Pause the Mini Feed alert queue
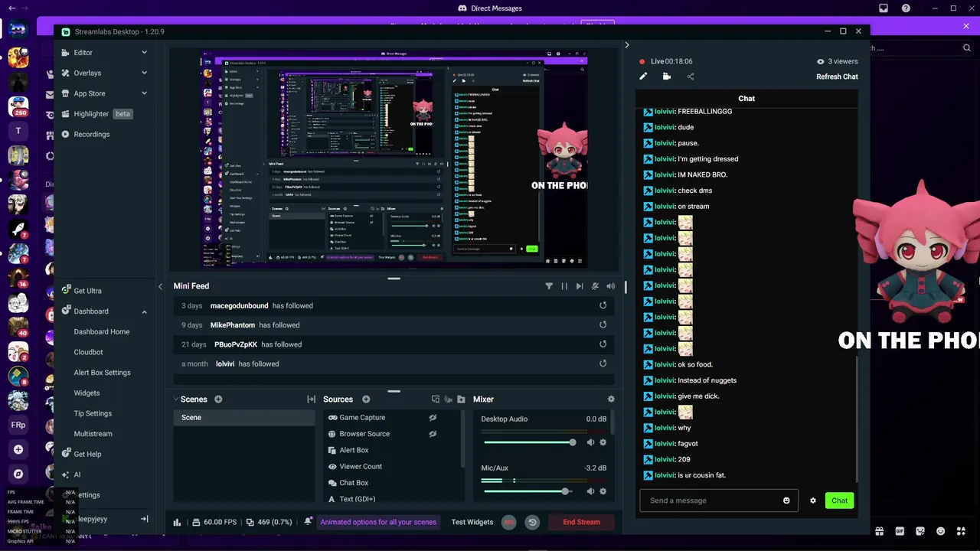The width and height of the screenshot is (980, 551). coord(564,286)
